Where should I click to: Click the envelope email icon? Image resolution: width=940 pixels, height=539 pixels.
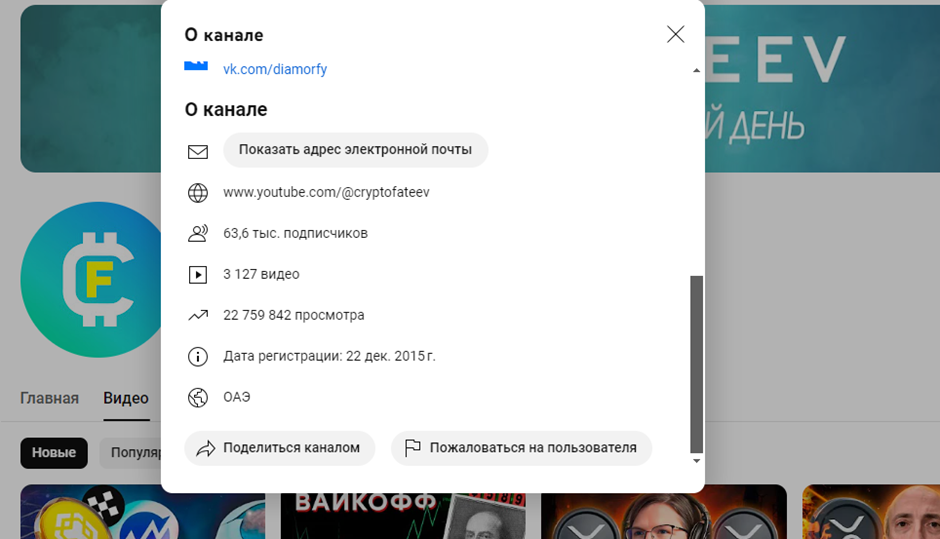coord(198,152)
